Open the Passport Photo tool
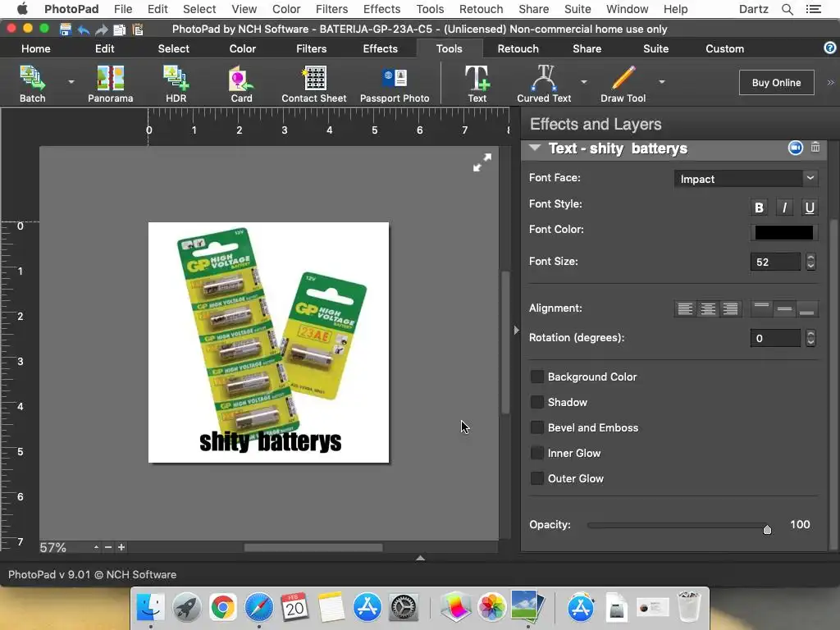 [x=395, y=84]
